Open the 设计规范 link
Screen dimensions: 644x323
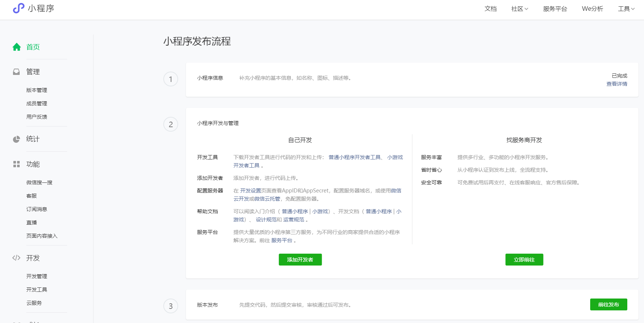click(266, 220)
